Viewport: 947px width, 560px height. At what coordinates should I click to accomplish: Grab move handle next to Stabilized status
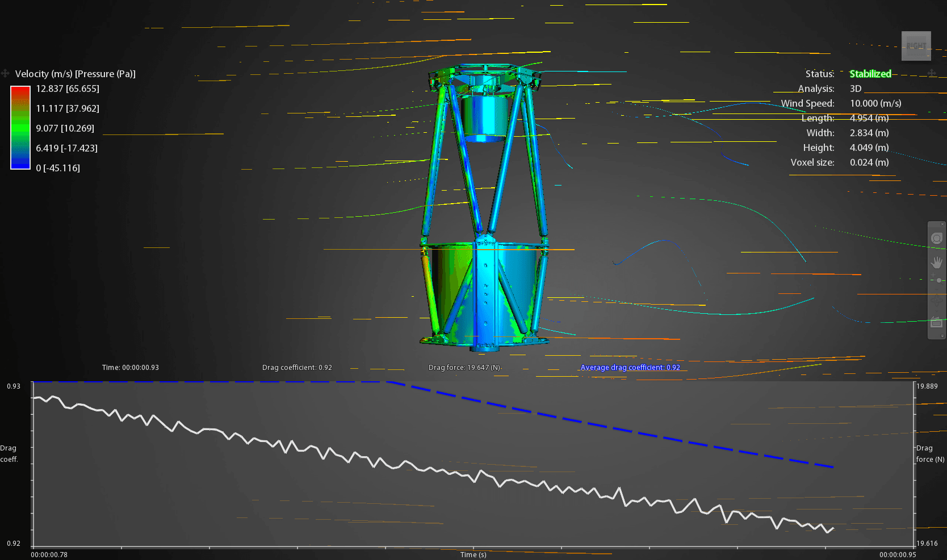(x=932, y=74)
